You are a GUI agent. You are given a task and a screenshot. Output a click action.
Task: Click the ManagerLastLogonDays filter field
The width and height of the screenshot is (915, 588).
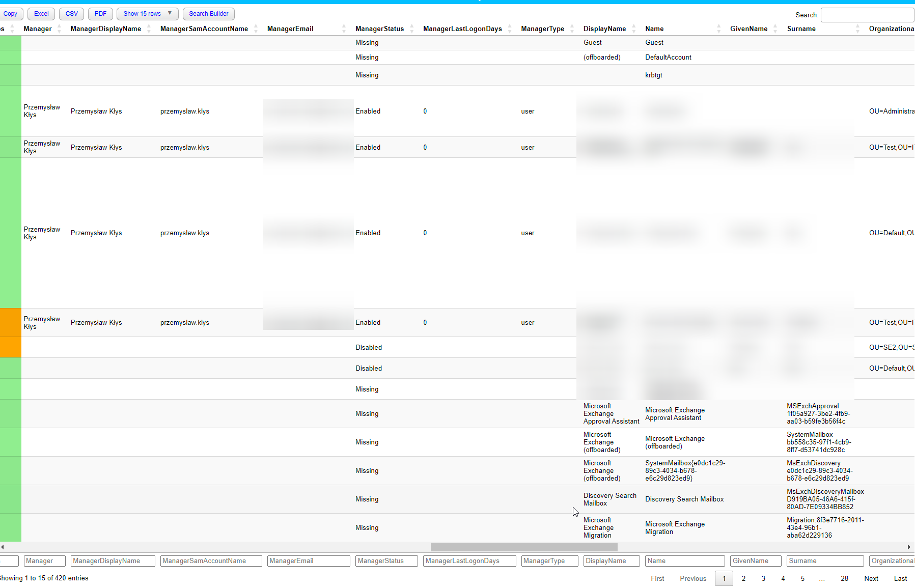point(469,561)
